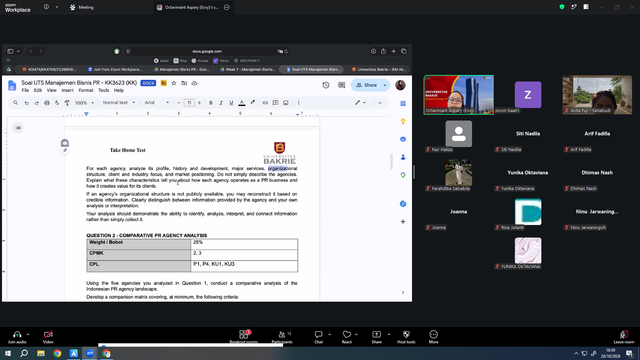Open the editing mode pencil dropdown
Screen dimensions: 640x360
360,103
